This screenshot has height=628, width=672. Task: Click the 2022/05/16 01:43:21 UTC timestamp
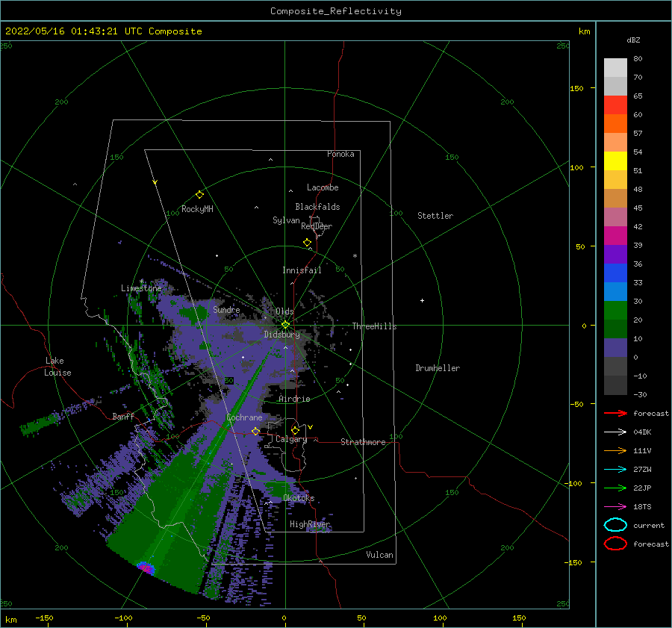(x=103, y=31)
